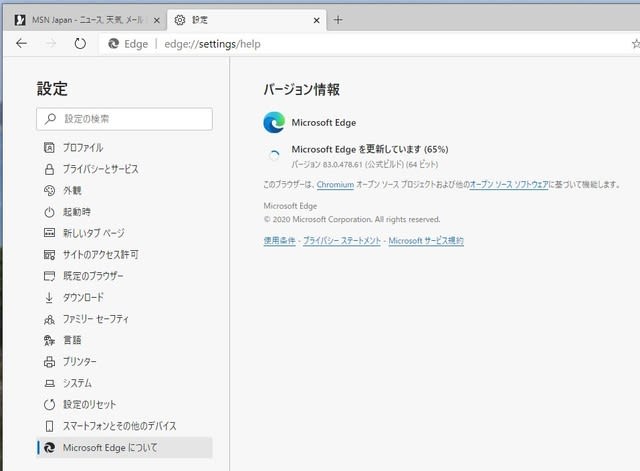Image resolution: width=640 pixels, height=471 pixels.
Task: Click the laptop icon for システム
Action: [x=49, y=383]
